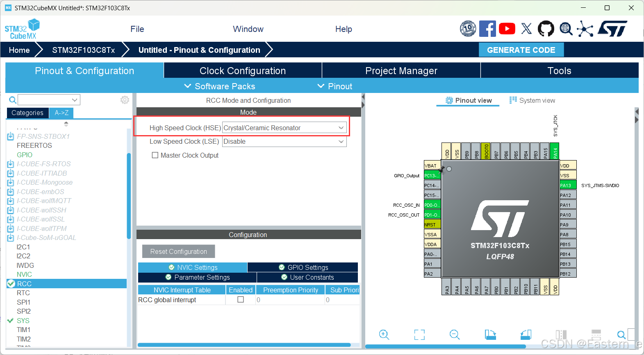The width and height of the screenshot is (644, 355).
Task: Click the download icon next to I-Cube-SoM-uGOAL
Action: click(x=11, y=237)
